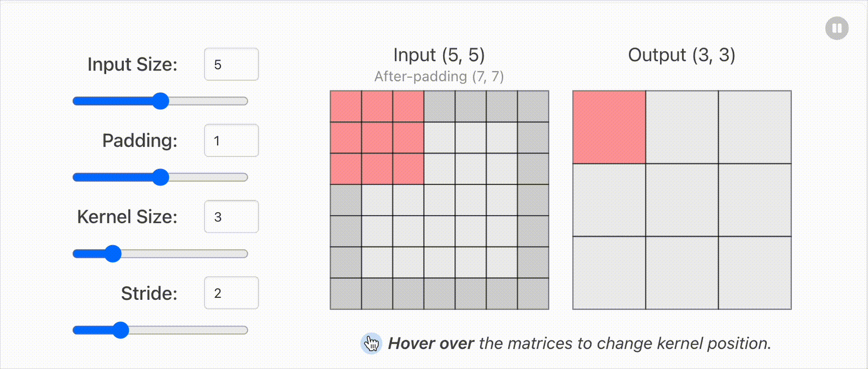Click the Padding number field
Viewport: 868px width, 369px height.
click(231, 140)
